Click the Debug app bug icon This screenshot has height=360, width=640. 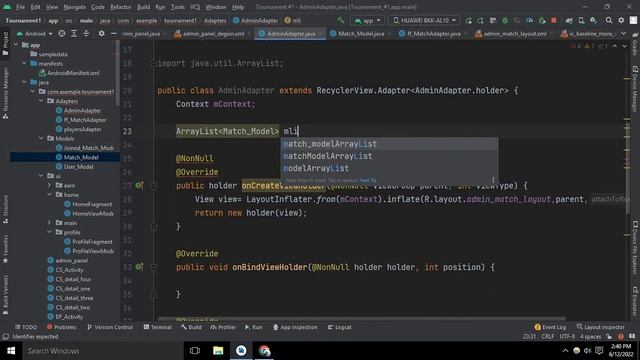[x=505, y=20]
